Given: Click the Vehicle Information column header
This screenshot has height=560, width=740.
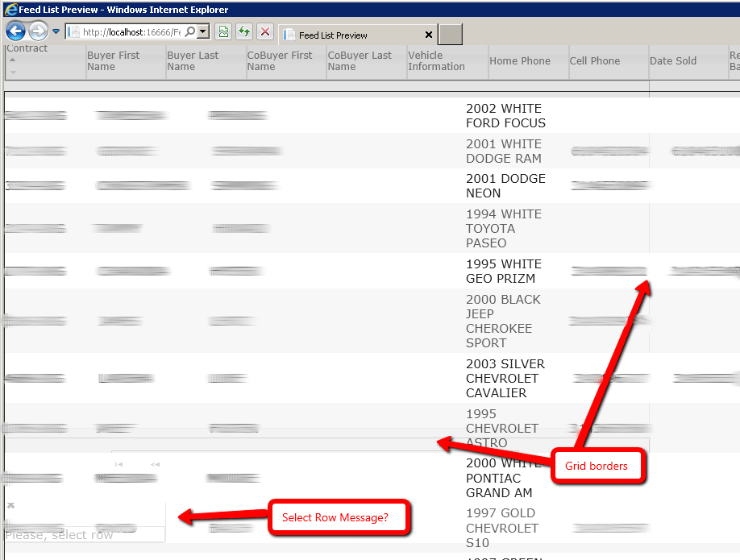Looking at the screenshot, I should tap(447, 61).
